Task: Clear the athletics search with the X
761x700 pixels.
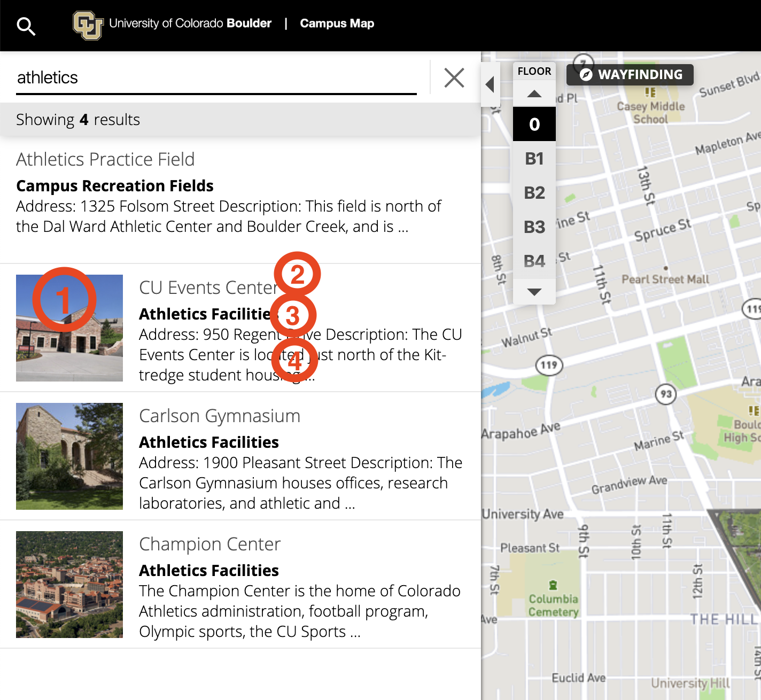Action: click(x=454, y=78)
